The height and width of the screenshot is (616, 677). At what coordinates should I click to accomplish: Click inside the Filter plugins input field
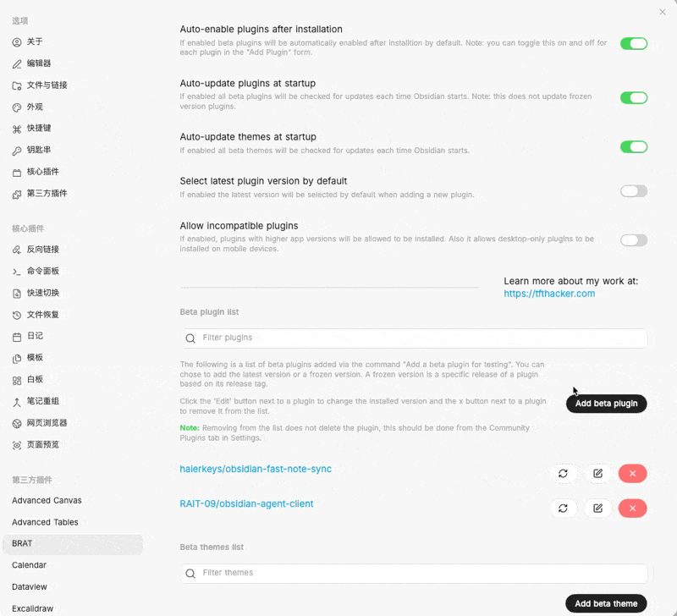tap(381, 338)
